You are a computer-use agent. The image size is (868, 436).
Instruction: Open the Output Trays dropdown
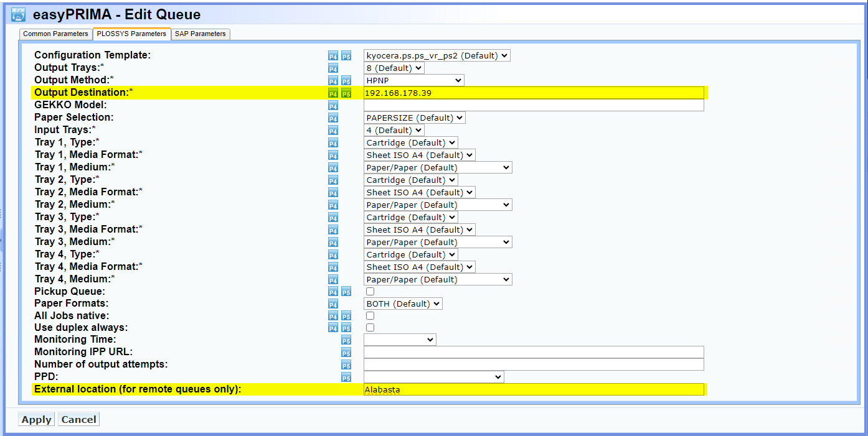point(394,68)
